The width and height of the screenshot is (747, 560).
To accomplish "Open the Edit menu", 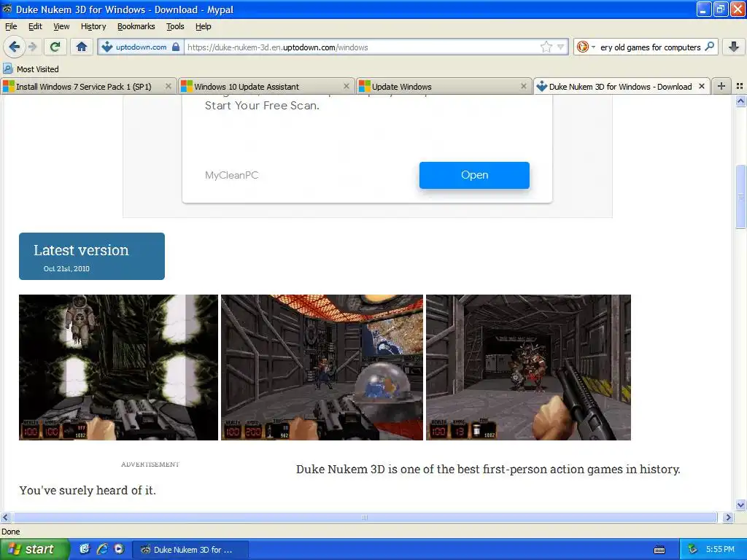I will point(35,26).
